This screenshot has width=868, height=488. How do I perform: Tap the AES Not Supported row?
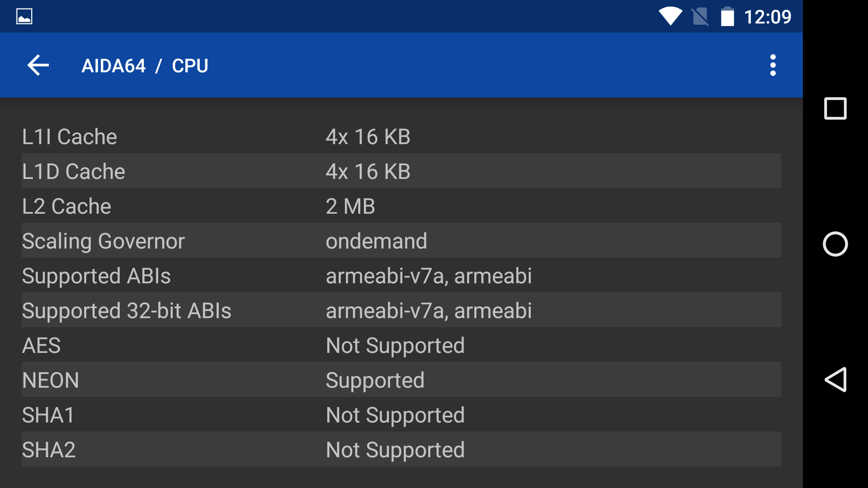(401, 345)
